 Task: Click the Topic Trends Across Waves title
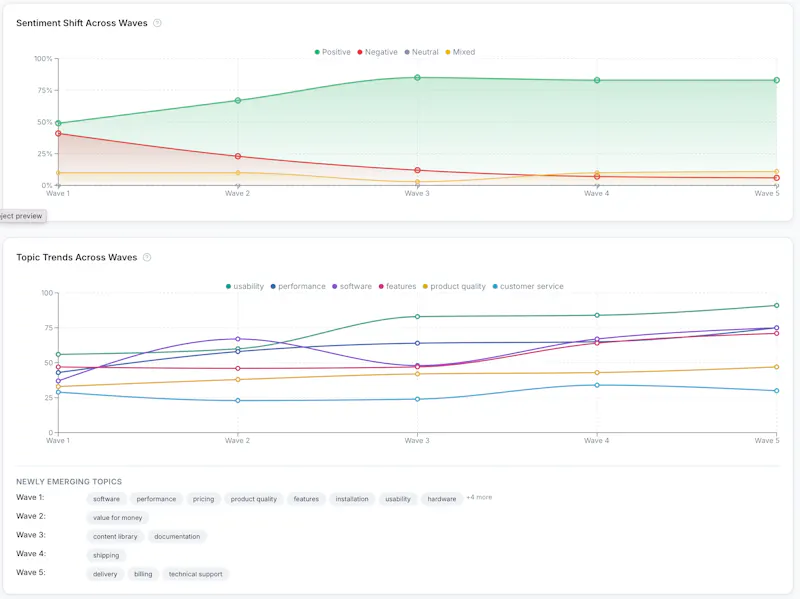click(x=77, y=257)
